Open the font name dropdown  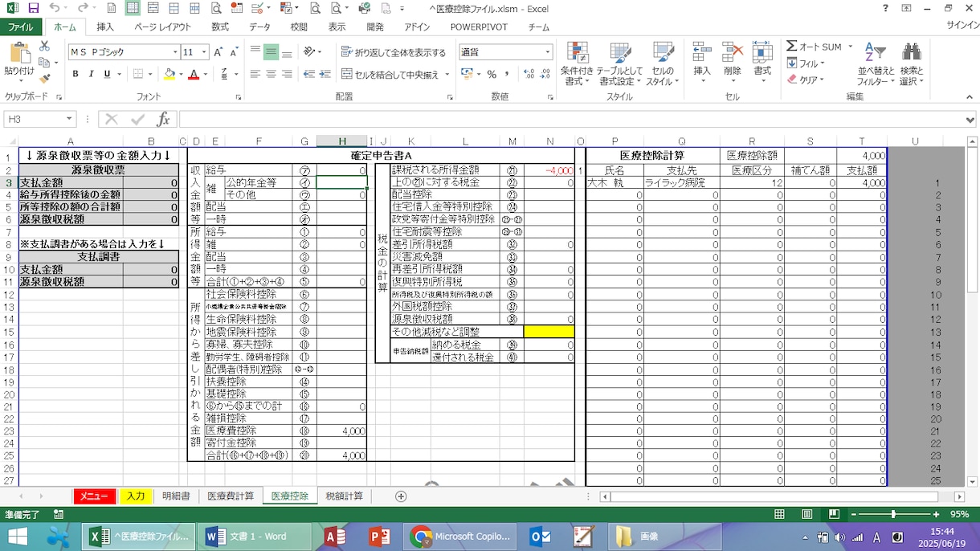click(x=175, y=52)
